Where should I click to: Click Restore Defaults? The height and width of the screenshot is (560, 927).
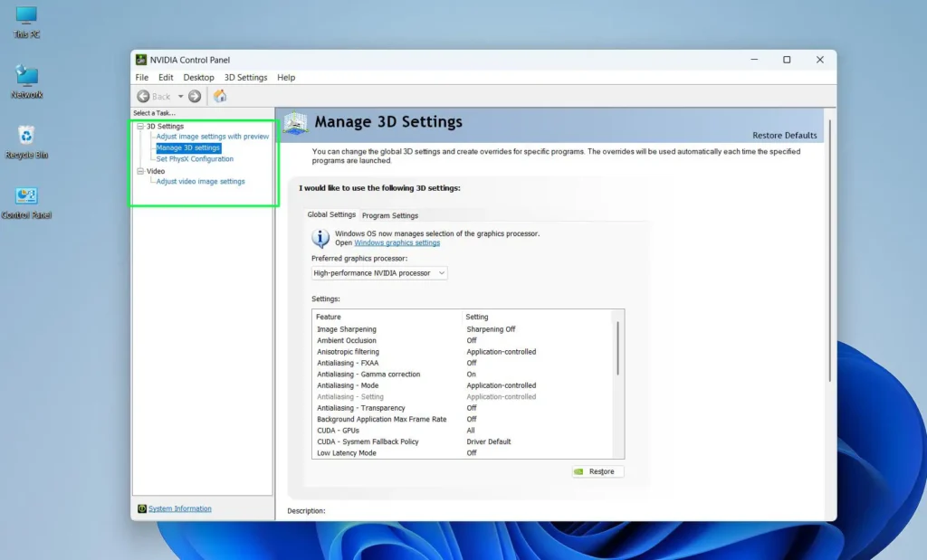coord(786,133)
